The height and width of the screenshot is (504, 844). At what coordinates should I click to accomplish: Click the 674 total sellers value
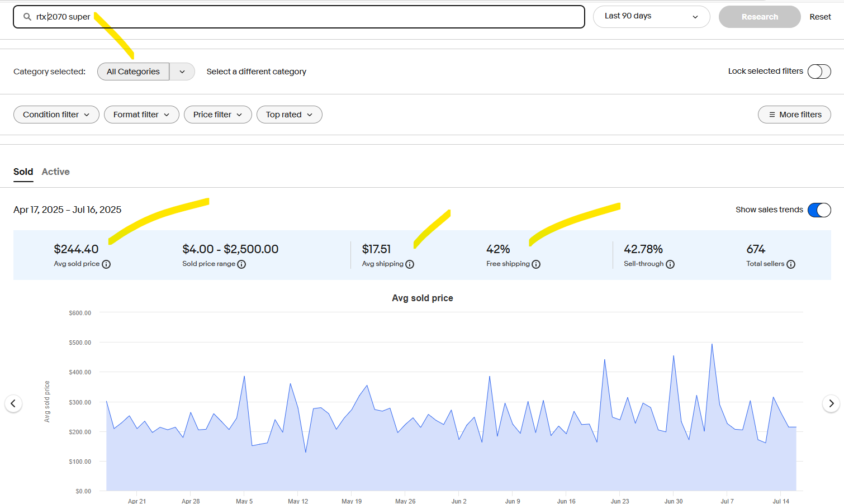click(756, 249)
